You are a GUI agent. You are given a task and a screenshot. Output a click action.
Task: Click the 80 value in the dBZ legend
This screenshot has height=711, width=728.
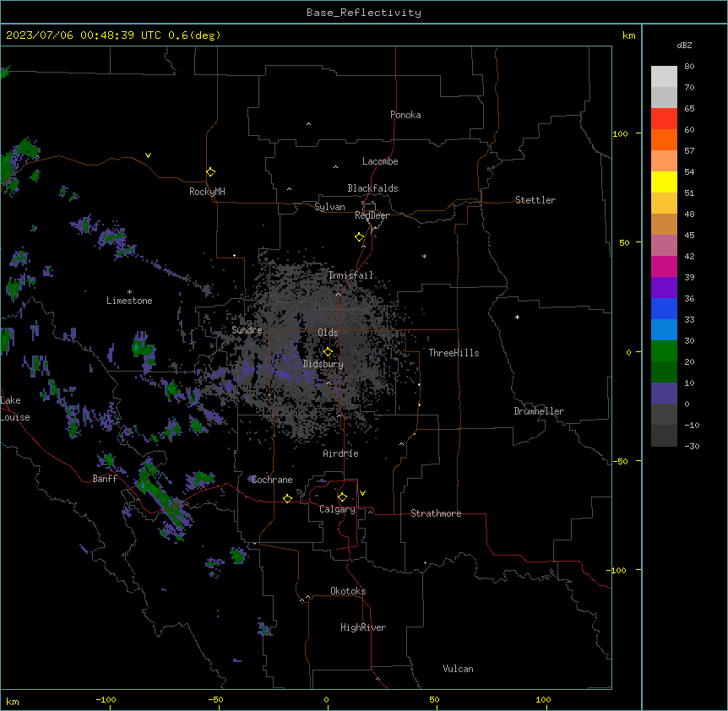pos(689,67)
